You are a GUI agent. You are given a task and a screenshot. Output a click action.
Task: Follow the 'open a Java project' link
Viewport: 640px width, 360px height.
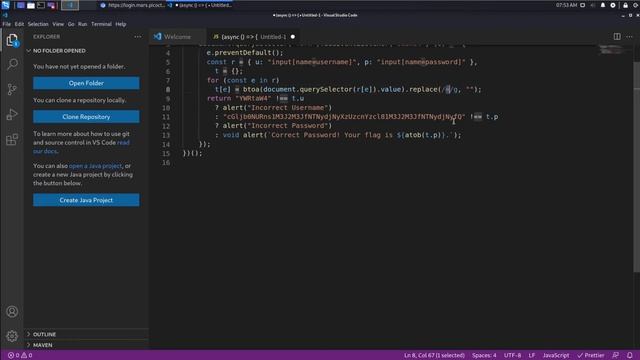point(96,166)
